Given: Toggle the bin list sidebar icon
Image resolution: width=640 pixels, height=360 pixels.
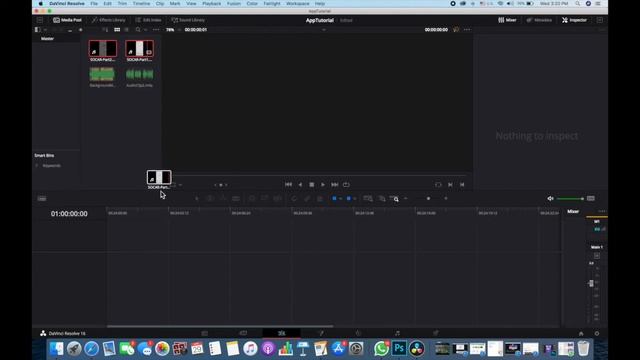Looking at the screenshot, I should tap(38, 30).
